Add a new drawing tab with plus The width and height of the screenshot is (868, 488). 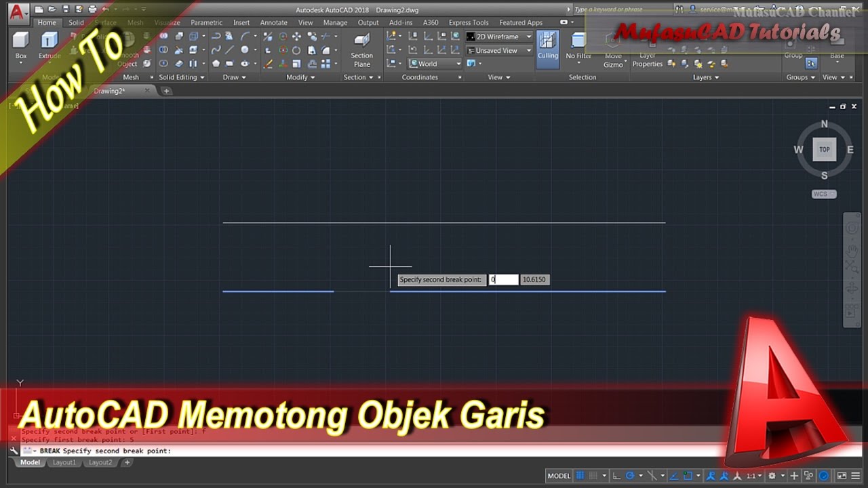(x=166, y=91)
